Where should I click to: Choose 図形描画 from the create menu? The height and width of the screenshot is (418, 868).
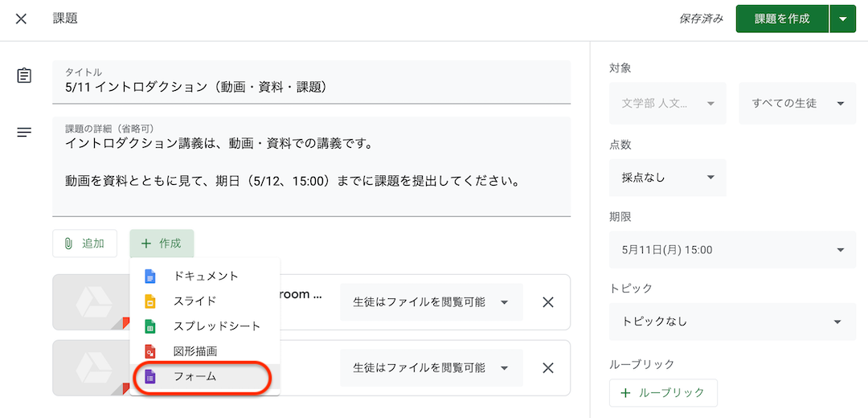205,351
